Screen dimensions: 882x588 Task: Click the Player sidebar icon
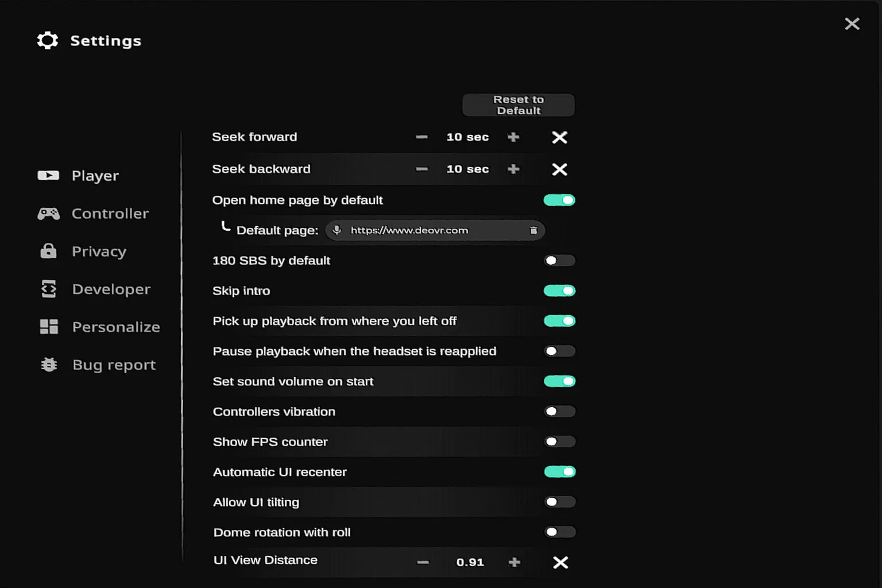pyautogui.click(x=48, y=175)
